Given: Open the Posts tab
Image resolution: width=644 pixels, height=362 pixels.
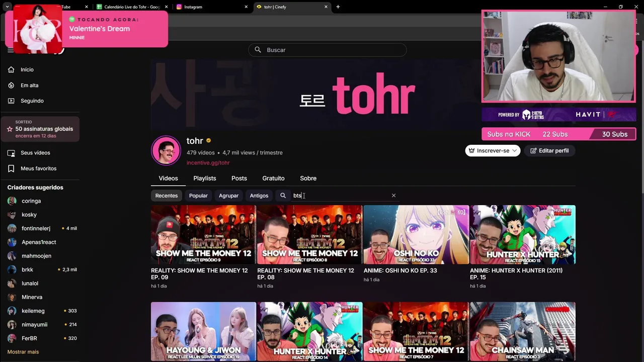Looking at the screenshot, I should pos(239,178).
